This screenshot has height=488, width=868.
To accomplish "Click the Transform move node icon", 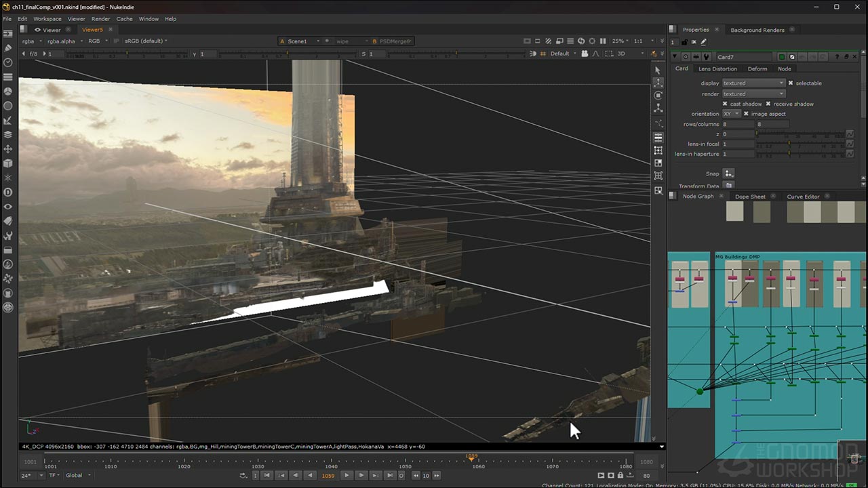I will (8, 149).
